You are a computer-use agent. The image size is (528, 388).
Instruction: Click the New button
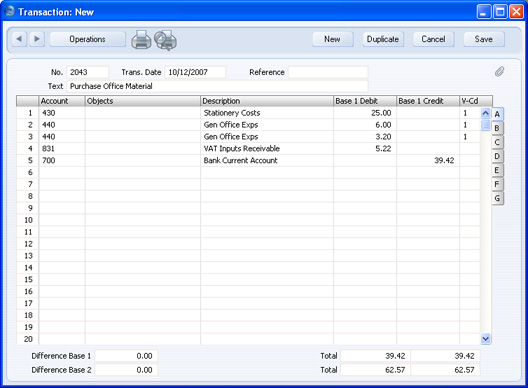tap(332, 39)
